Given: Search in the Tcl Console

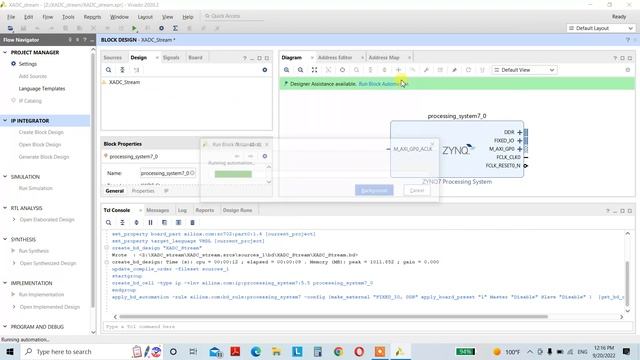Looking at the screenshot, I should [x=109, y=222].
